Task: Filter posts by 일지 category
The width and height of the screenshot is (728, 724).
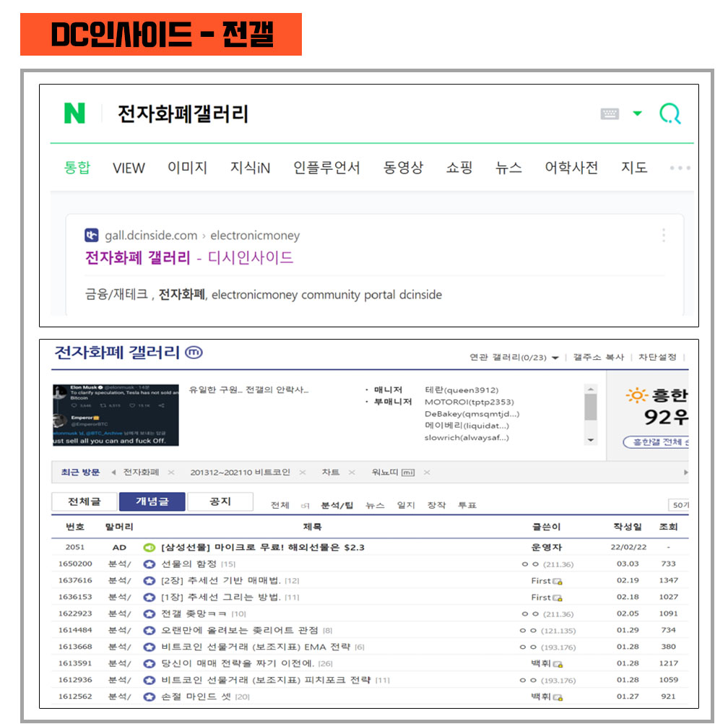Action: 406,505
